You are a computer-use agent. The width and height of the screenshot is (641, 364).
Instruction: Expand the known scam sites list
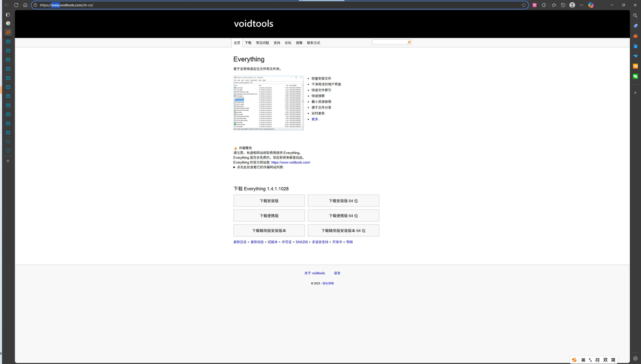pos(258,167)
